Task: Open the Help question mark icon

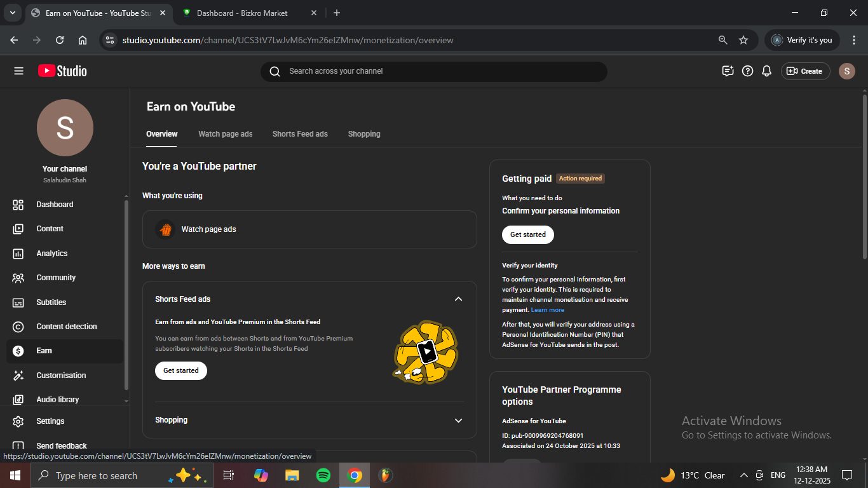Action: coord(748,71)
